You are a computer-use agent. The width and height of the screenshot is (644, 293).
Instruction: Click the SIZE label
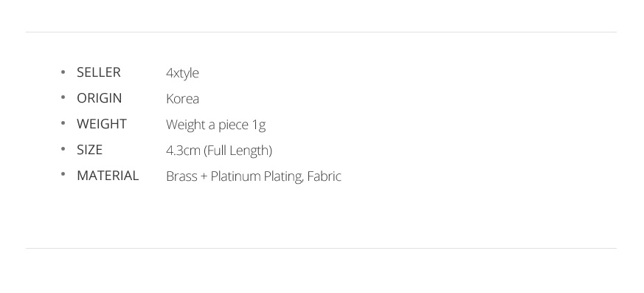coord(89,150)
